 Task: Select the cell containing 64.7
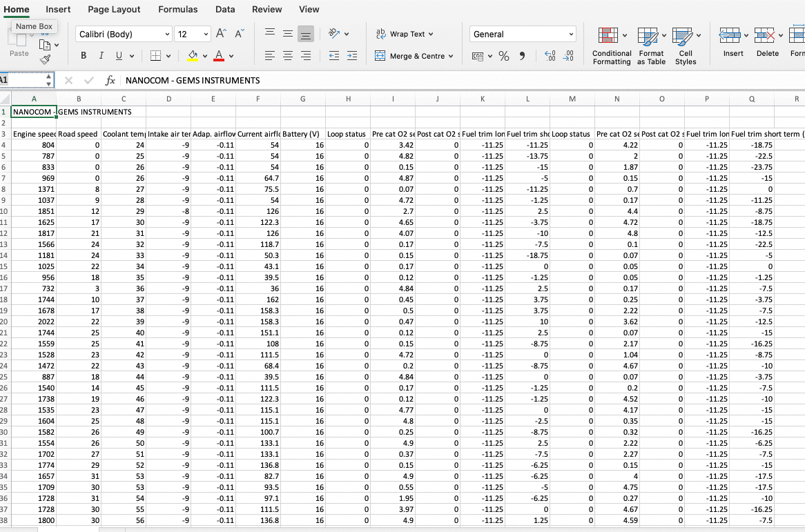[258, 178]
